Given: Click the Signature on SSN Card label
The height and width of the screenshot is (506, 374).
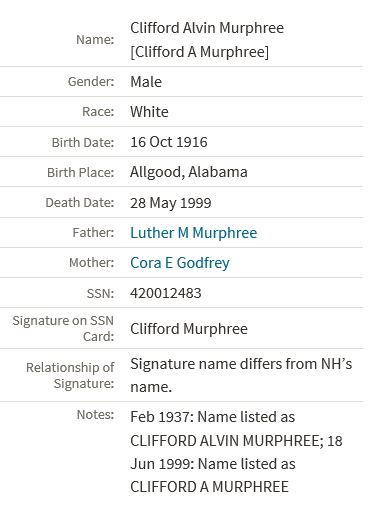Looking at the screenshot, I should (x=63, y=329).
